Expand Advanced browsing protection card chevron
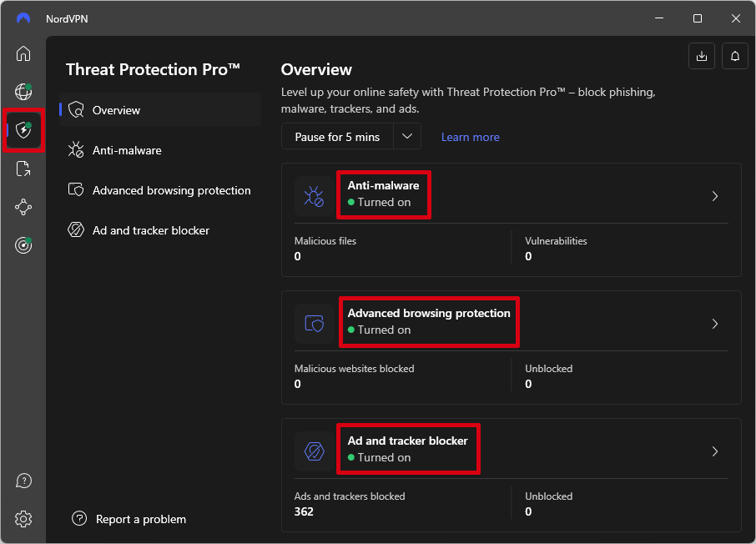 click(x=715, y=324)
